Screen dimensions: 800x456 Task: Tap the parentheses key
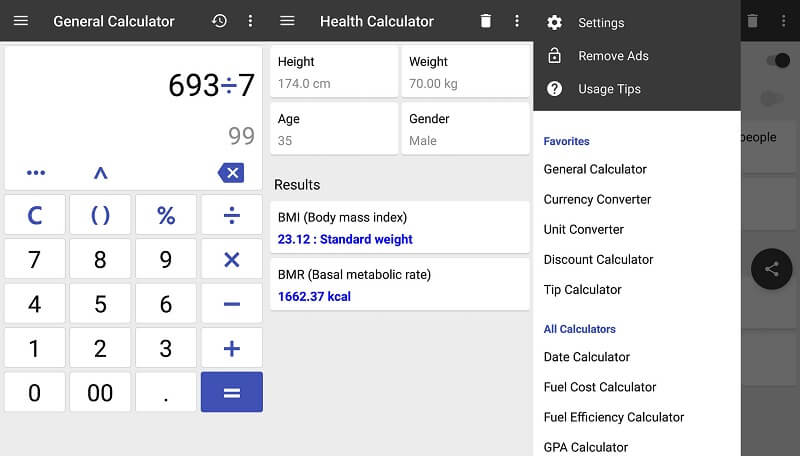(100, 215)
